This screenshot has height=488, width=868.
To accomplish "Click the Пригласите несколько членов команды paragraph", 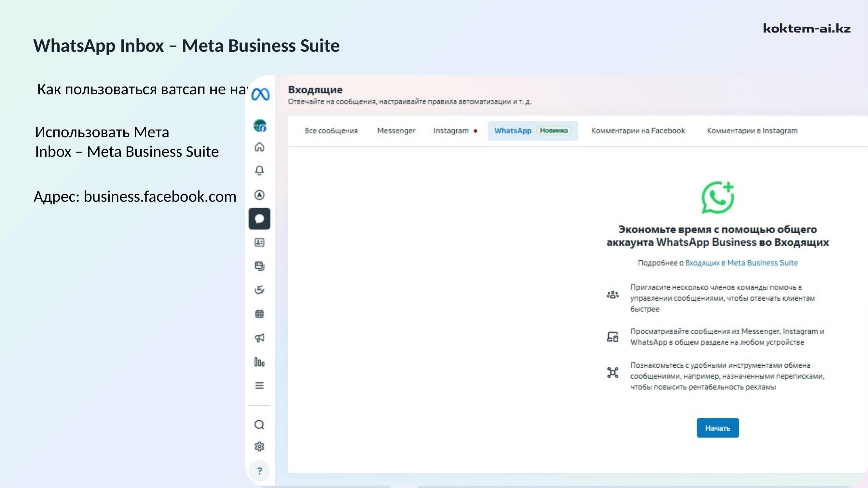I will [723, 298].
